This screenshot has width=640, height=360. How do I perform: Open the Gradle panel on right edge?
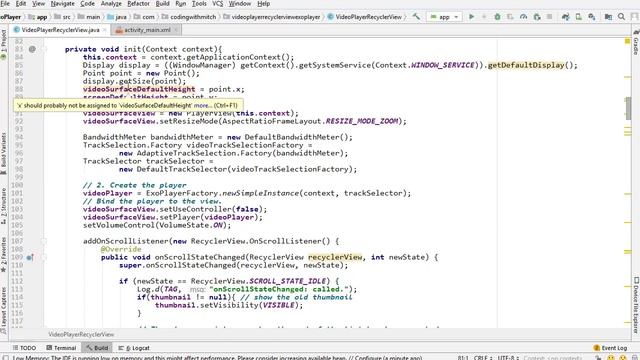[636, 43]
